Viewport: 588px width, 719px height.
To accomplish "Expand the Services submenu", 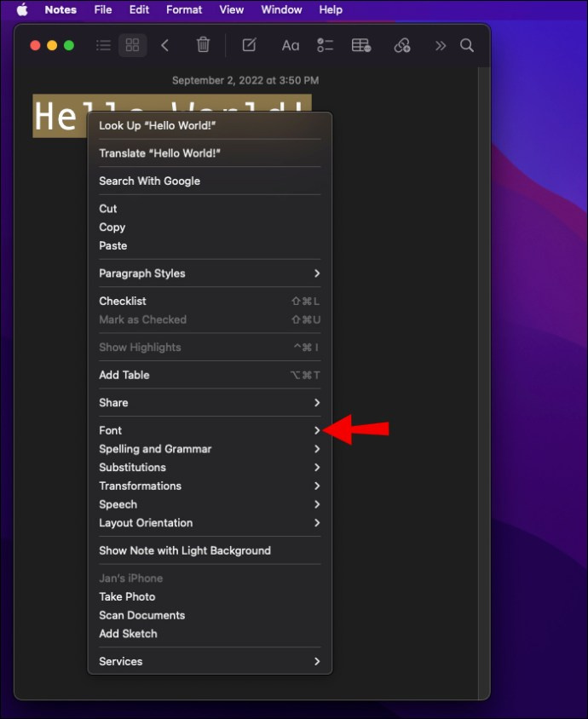I will click(x=210, y=661).
